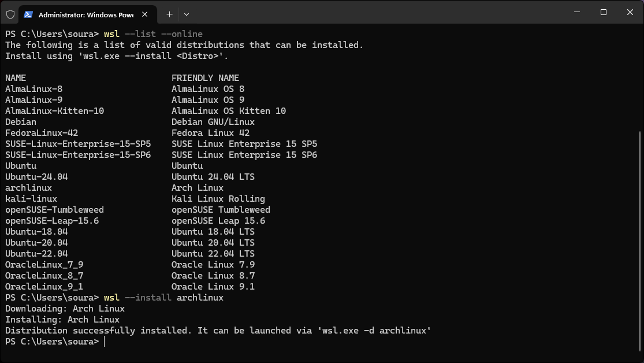Screen dimensions: 644x363
Task: Click the plus icon to open a new tab
Action: pos(169,14)
